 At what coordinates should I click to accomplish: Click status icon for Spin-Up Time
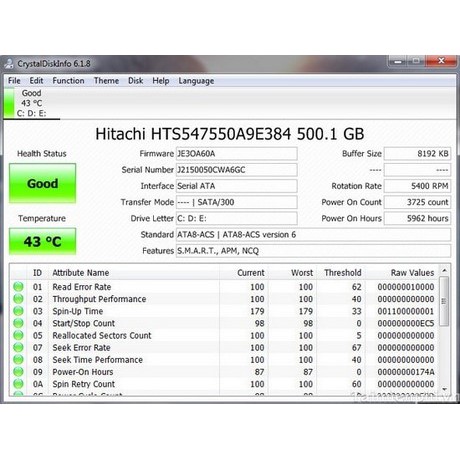click(18, 311)
